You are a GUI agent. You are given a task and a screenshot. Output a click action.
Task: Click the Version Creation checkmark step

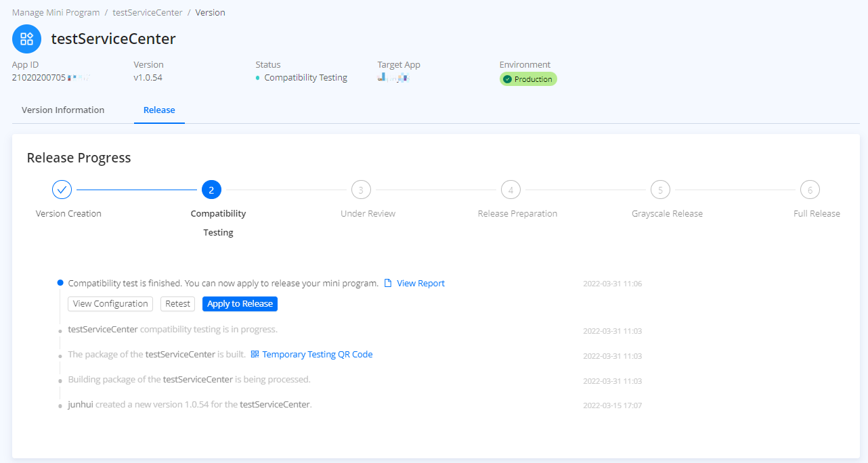tap(62, 190)
